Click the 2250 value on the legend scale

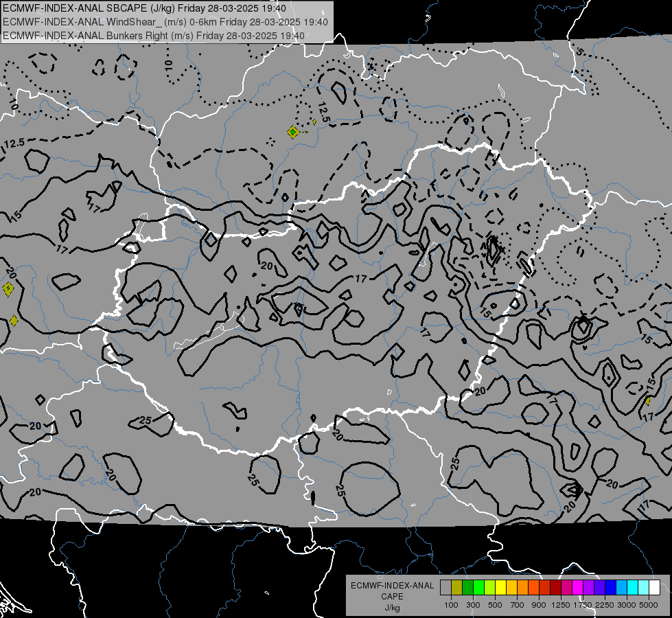click(605, 605)
